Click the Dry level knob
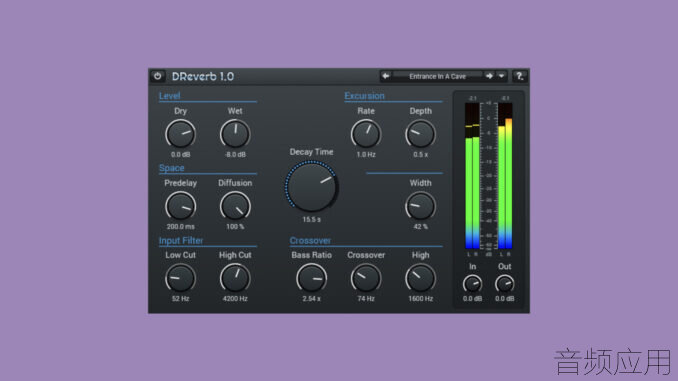The height and width of the screenshot is (381, 678). pos(181,134)
